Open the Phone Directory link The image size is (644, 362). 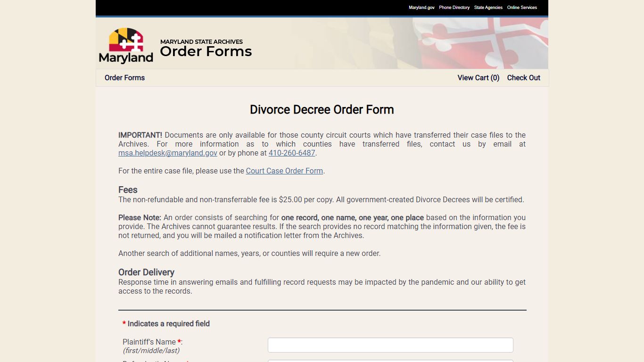[454, 8]
